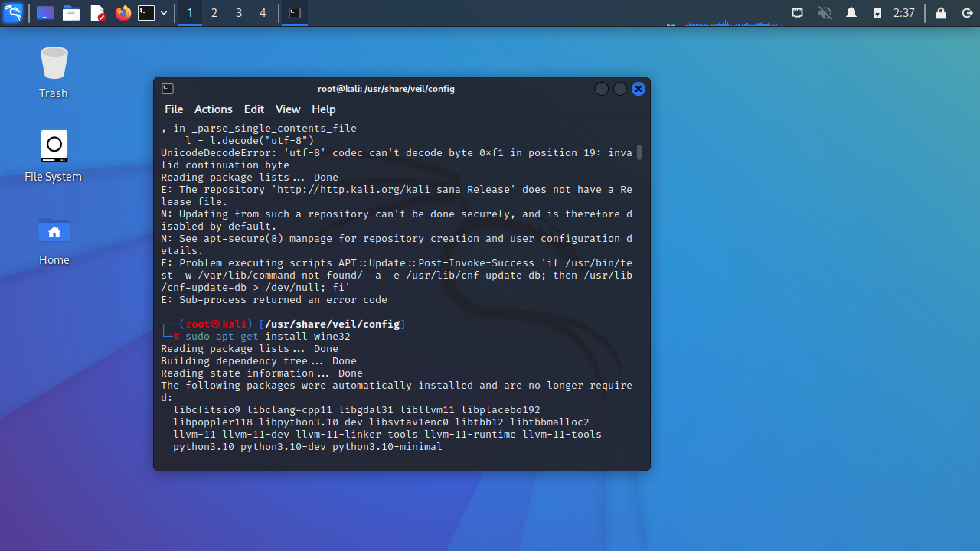980x551 pixels.
Task: Click the 'N: See apt-secure(8) manpage' line
Action: coord(397,244)
